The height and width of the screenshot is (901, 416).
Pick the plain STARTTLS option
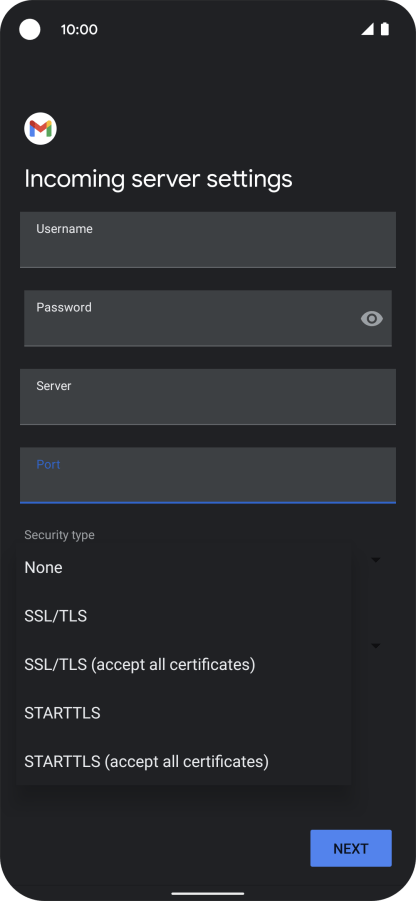184,713
